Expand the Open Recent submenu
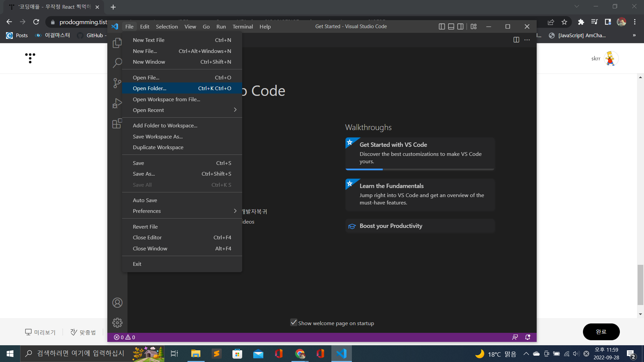The width and height of the screenshot is (644, 362). click(182, 110)
